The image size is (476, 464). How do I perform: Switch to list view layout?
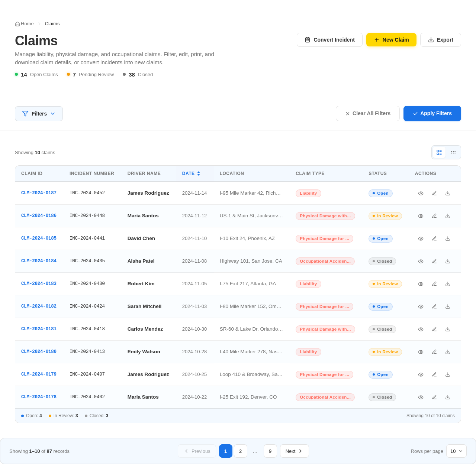pos(439,152)
